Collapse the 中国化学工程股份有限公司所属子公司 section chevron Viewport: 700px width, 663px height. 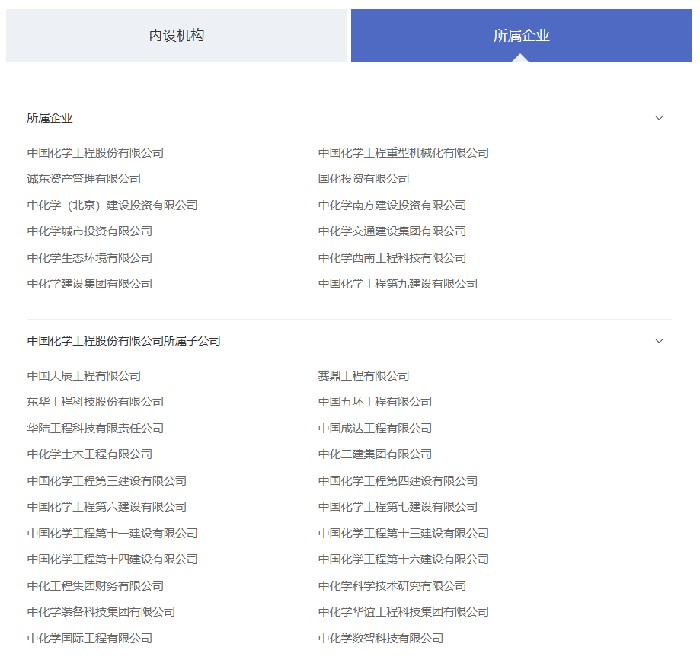click(659, 341)
